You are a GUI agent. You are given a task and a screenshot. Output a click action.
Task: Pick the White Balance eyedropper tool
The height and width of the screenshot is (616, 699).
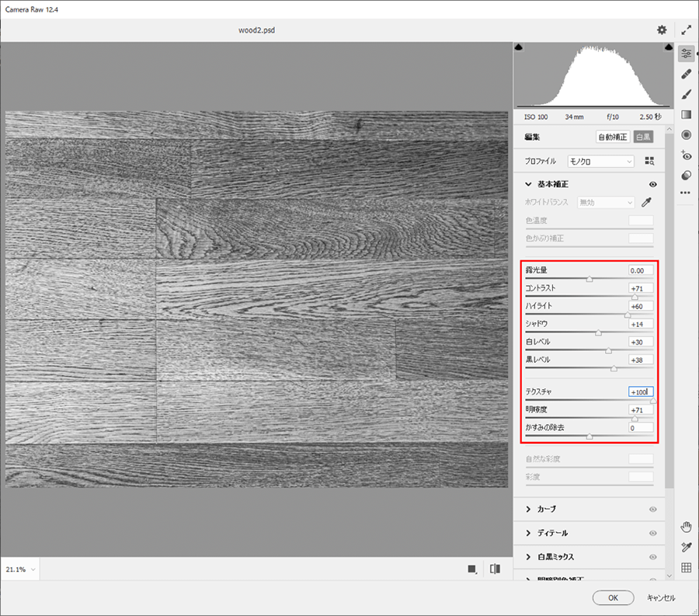coord(646,203)
